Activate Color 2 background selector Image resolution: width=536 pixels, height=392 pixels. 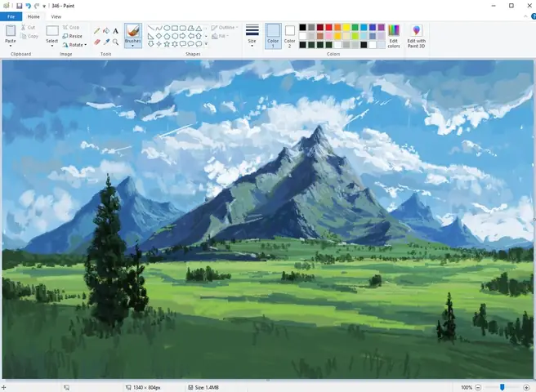click(x=289, y=36)
